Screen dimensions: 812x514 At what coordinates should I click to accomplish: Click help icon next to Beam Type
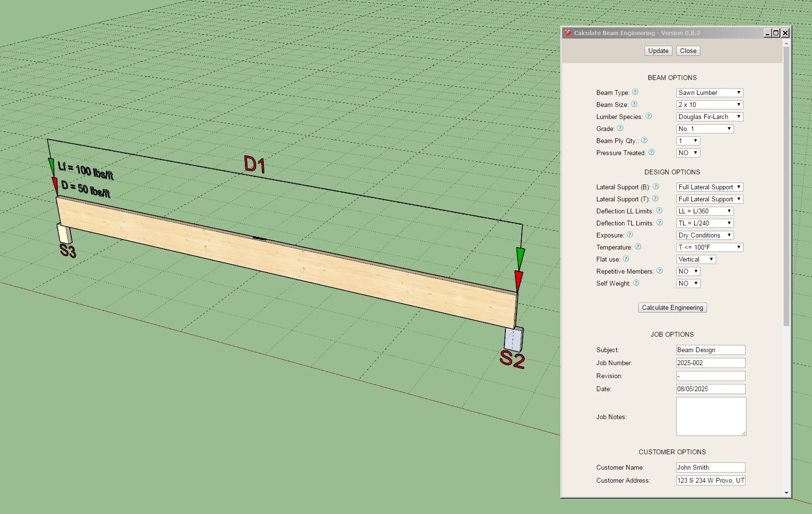635,92
